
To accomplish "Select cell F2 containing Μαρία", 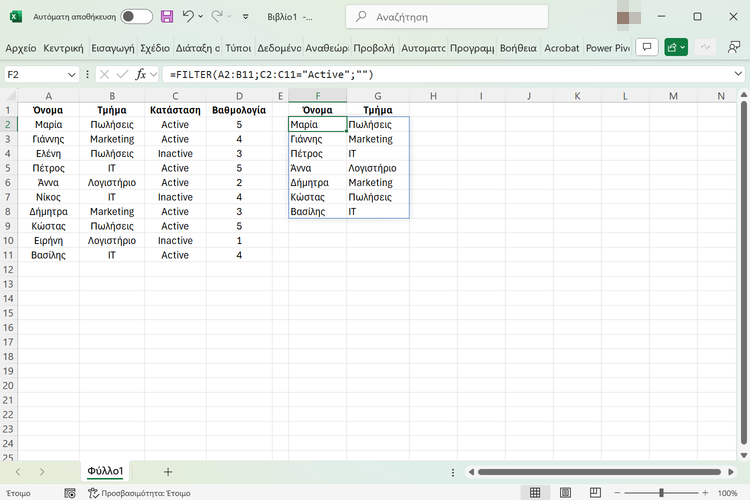I will pyautogui.click(x=318, y=125).
